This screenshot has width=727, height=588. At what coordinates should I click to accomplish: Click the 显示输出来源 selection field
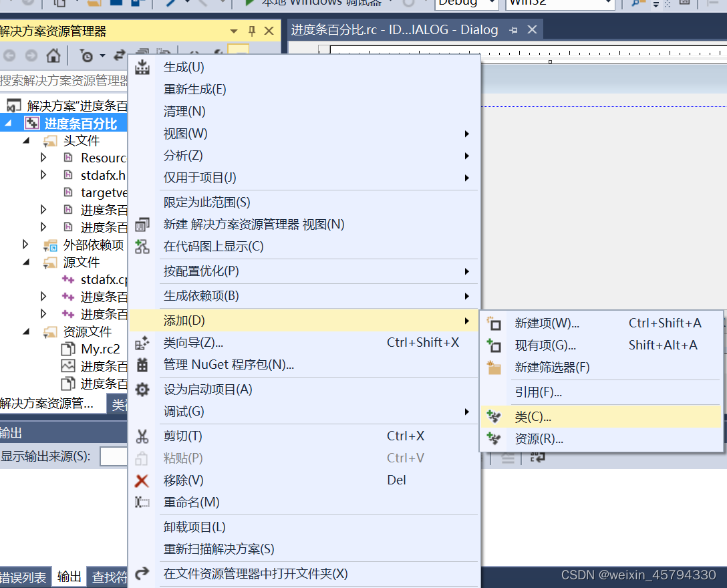(x=115, y=456)
